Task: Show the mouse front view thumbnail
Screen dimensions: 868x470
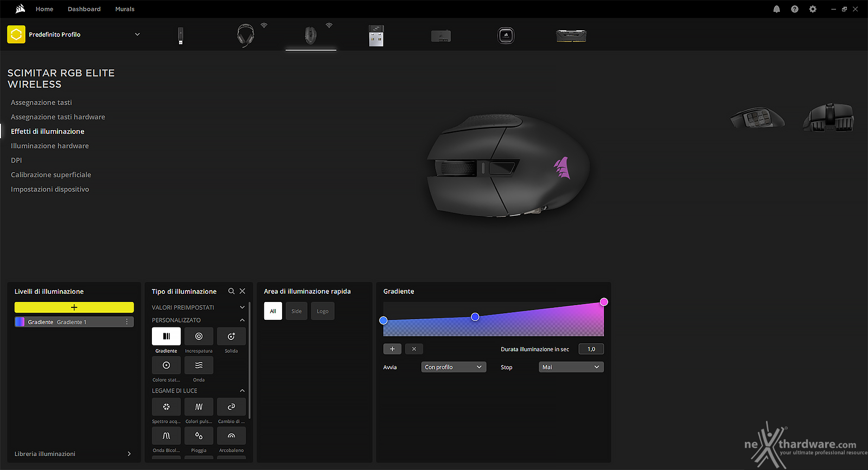Action: point(828,118)
